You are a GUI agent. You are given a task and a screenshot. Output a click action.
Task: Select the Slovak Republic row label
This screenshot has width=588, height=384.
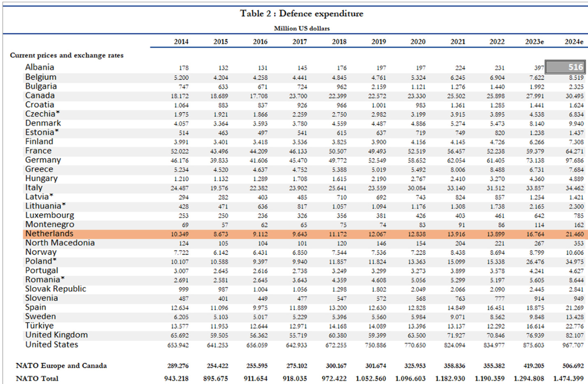click(55, 289)
